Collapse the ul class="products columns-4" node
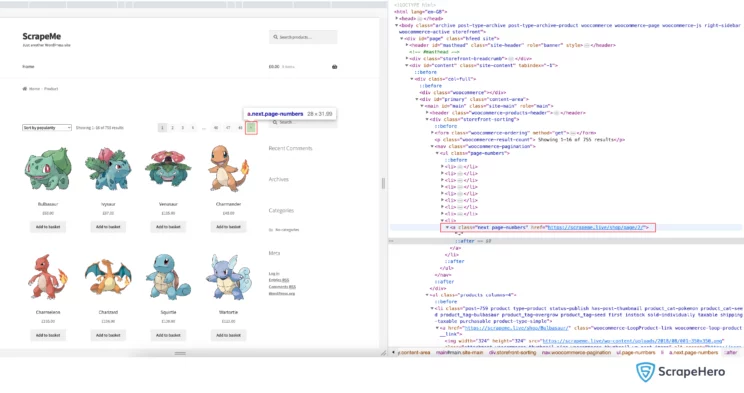The width and height of the screenshot is (744, 393). click(428, 295)
